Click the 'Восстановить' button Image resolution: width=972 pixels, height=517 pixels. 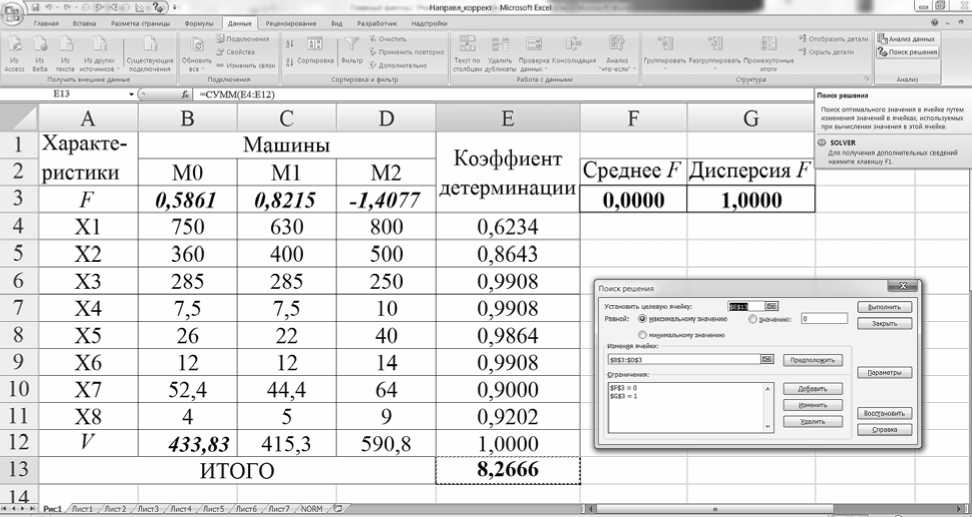[x=885, y=413]
